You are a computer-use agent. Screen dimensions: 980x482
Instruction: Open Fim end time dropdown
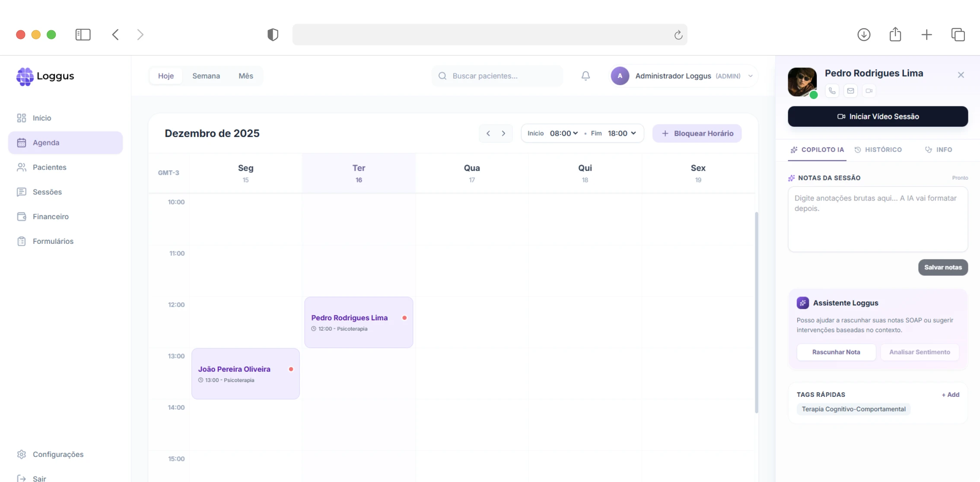tap(621, 134)
